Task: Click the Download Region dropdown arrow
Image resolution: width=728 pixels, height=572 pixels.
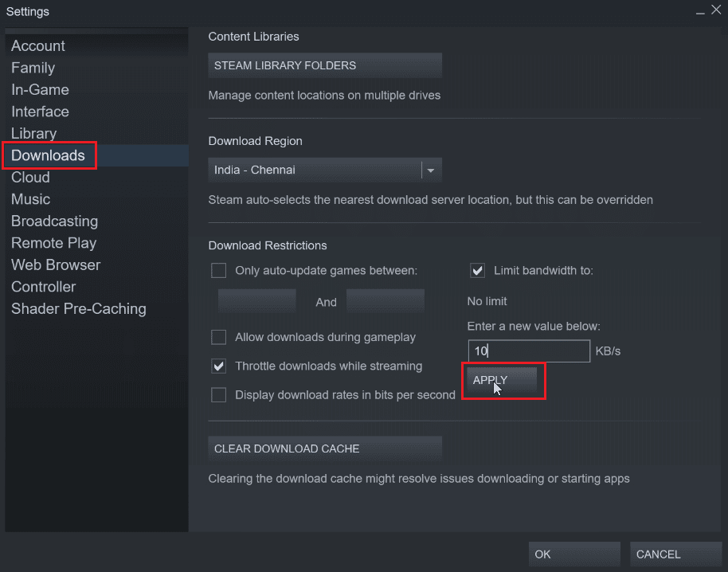Action: [x=431, y=170]
